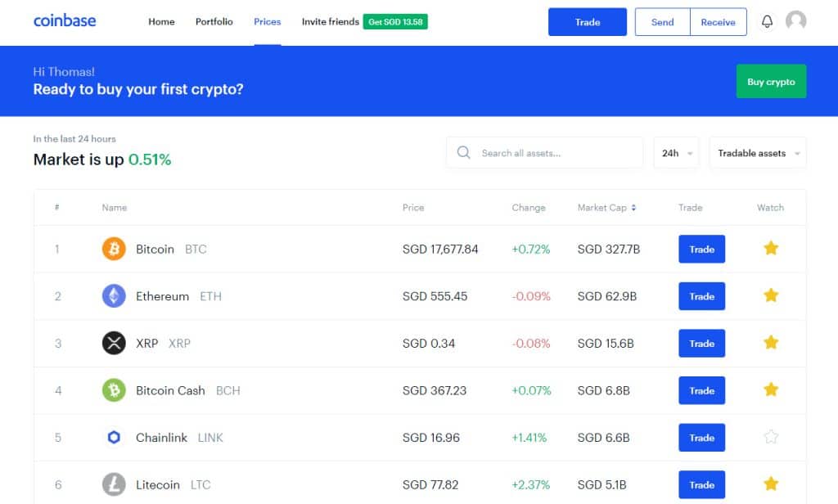The height and width of the screenshot is (504, 838).
Task: Click the Bitcoin orange coin icon
Action: [x=114, y=249]
